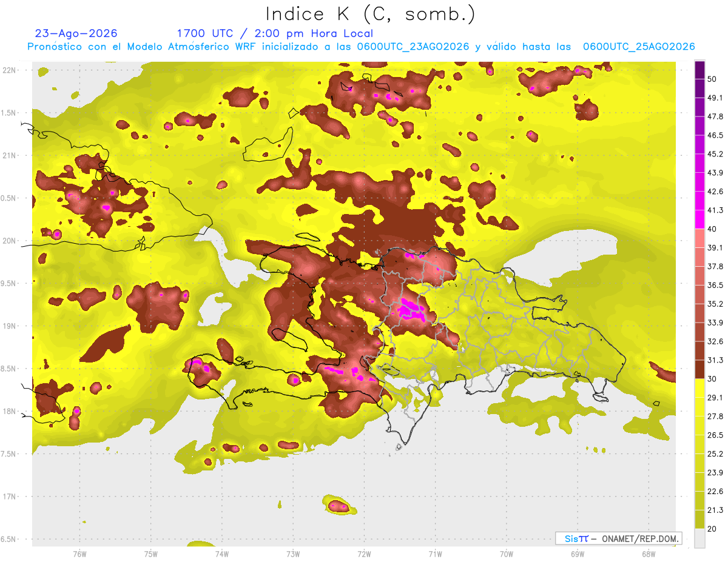Image resolution: width=728 pixels, height=562 pixels.
Task: Click the '49.1' colorbar label
Action: coord(715,98)
